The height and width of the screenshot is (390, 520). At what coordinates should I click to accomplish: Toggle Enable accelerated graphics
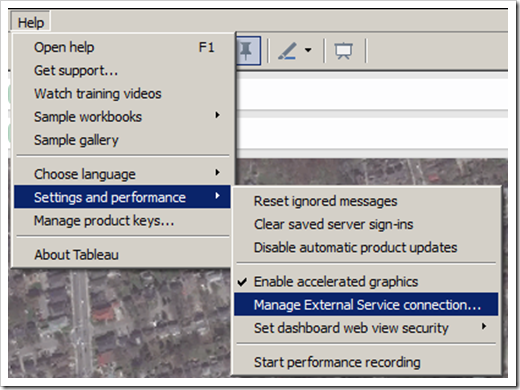click(x=366, y=282)
